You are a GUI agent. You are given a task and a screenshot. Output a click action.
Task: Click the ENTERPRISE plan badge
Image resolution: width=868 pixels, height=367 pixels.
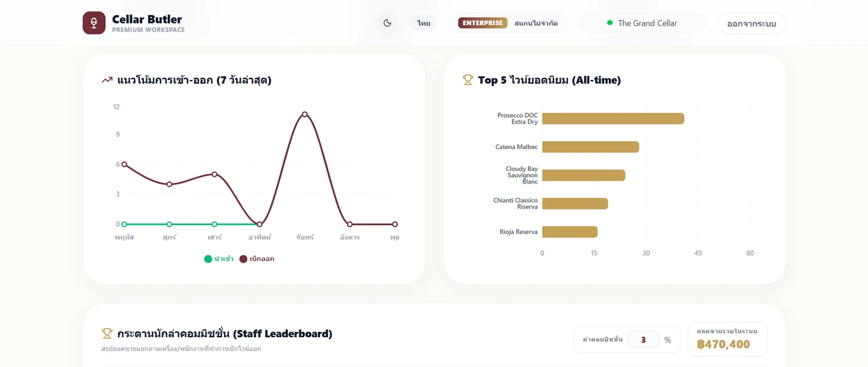(483, 23)
